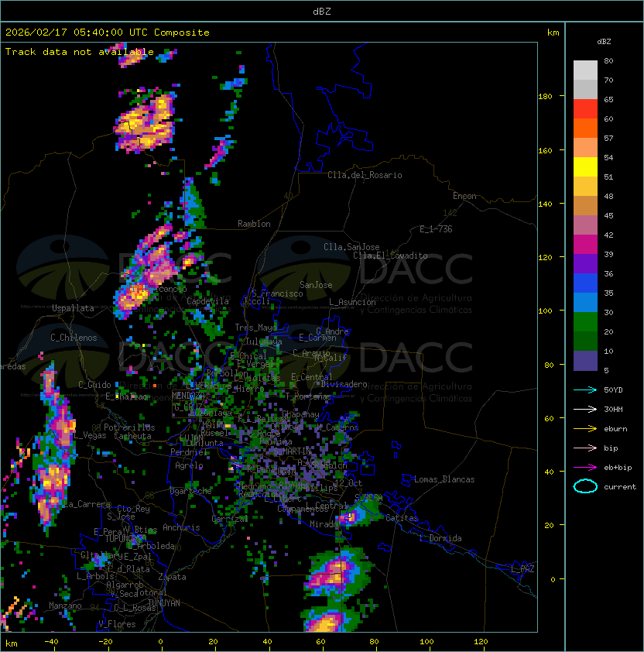The width and height of the screenshot is (644, 652).
Task: Select the purple 36-39 dBZ swatch
Action: click(x=585, y=263)
